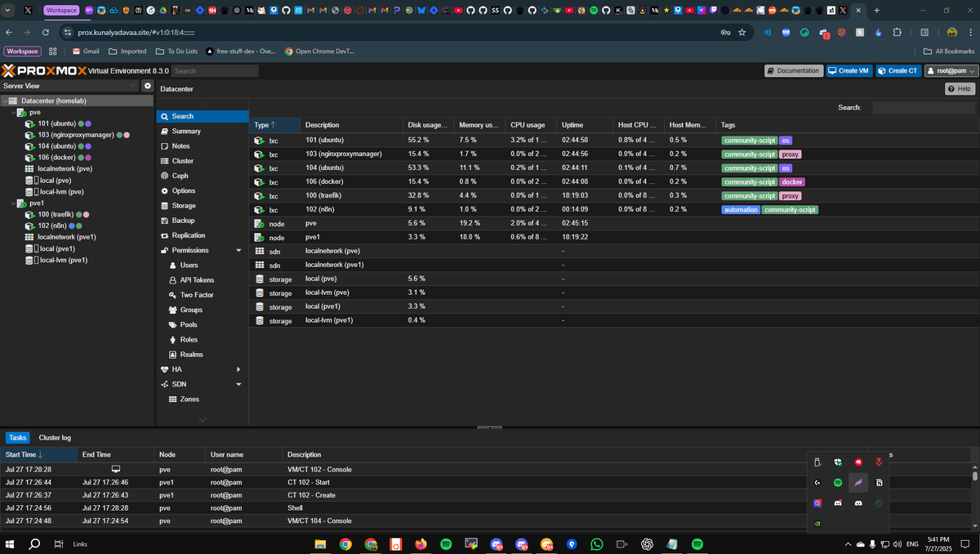
Task: Collapse the SDN submenu arrow
Action: click(x=238, y=384)
